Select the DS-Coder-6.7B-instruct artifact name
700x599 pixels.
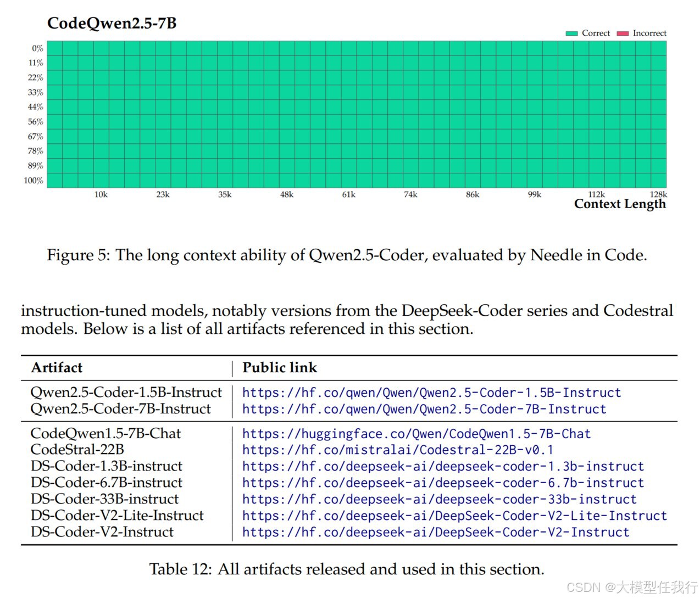[107, 483]
